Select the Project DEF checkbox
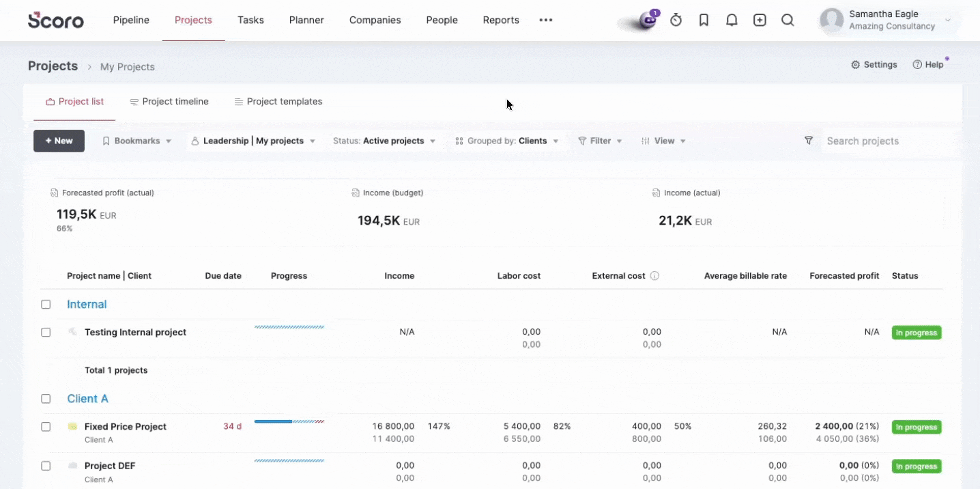980x489 pixels. 46,466
